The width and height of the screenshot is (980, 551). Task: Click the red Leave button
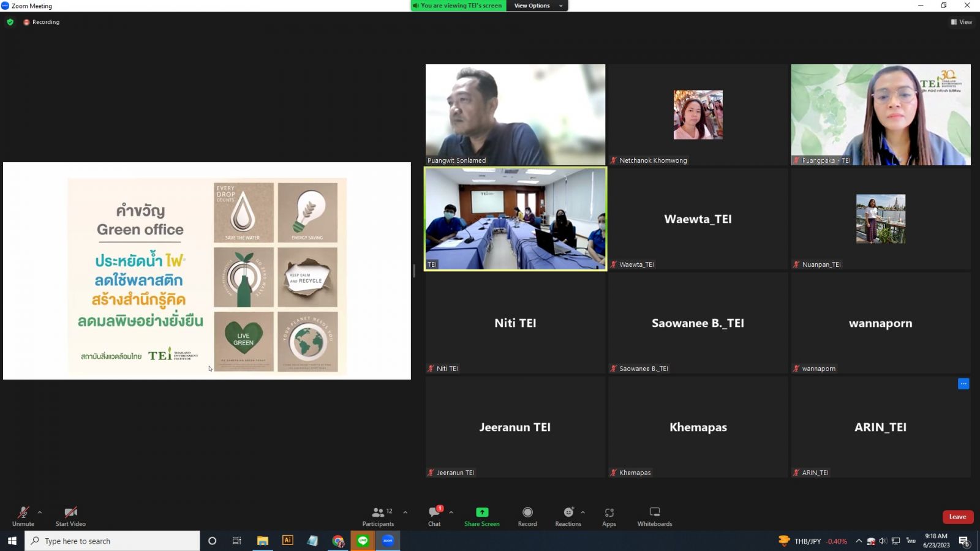(958, 517)
